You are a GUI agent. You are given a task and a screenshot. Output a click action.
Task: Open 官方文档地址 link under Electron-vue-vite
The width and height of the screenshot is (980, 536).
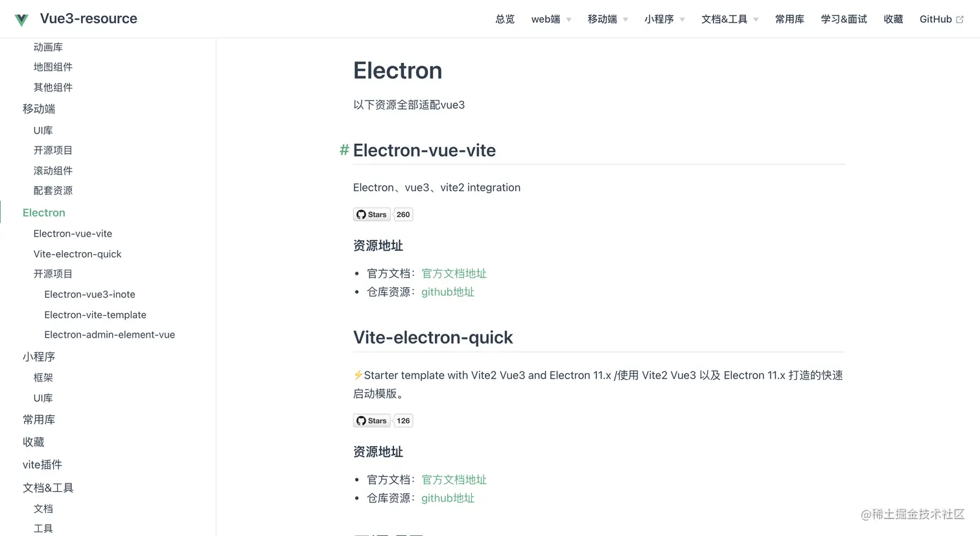(454, 274)
